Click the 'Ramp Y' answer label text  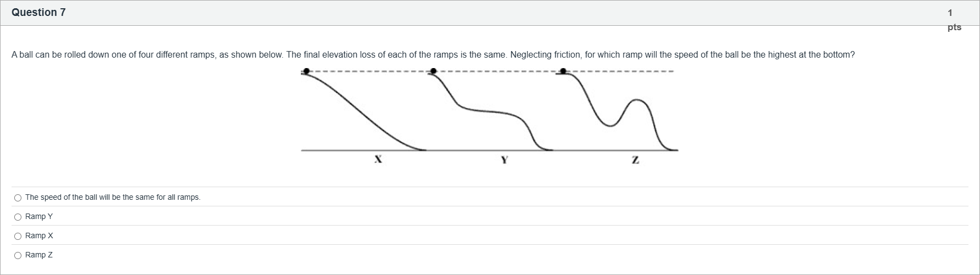pos(39,216)
